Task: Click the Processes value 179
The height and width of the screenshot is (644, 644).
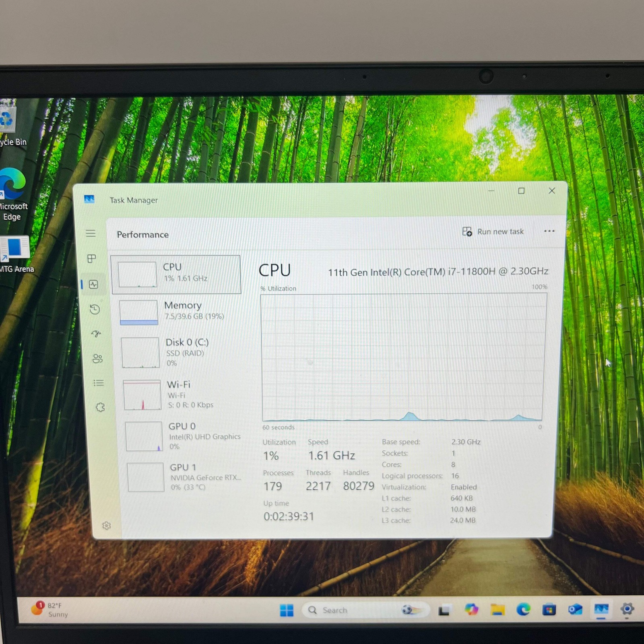Action: pyautogui.click(x=272, y=487)
